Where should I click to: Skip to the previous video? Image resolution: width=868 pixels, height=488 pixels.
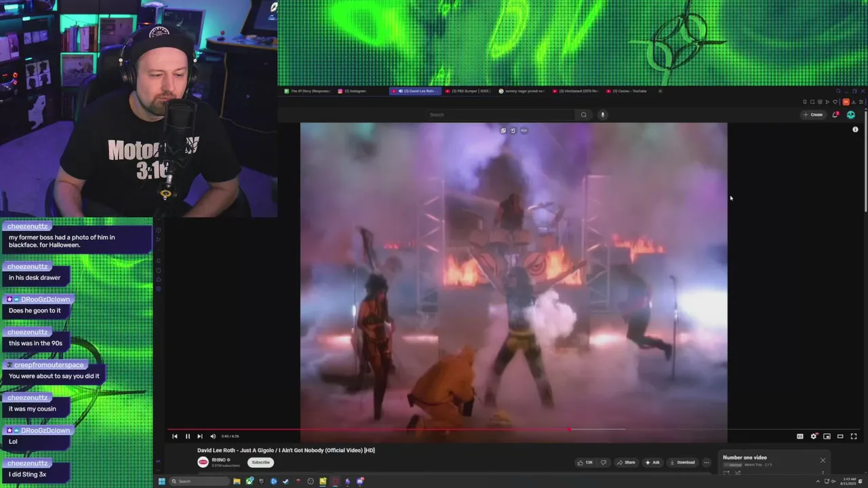(x=174, y=436)
